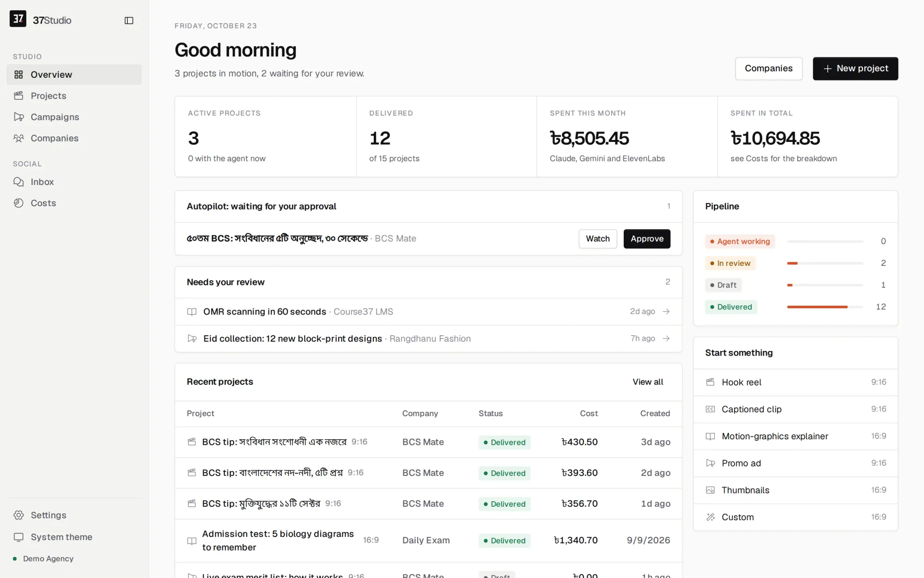Collapse the sidebar with the panel icon
The image size is (924, 578).
(x=129, y=20)
